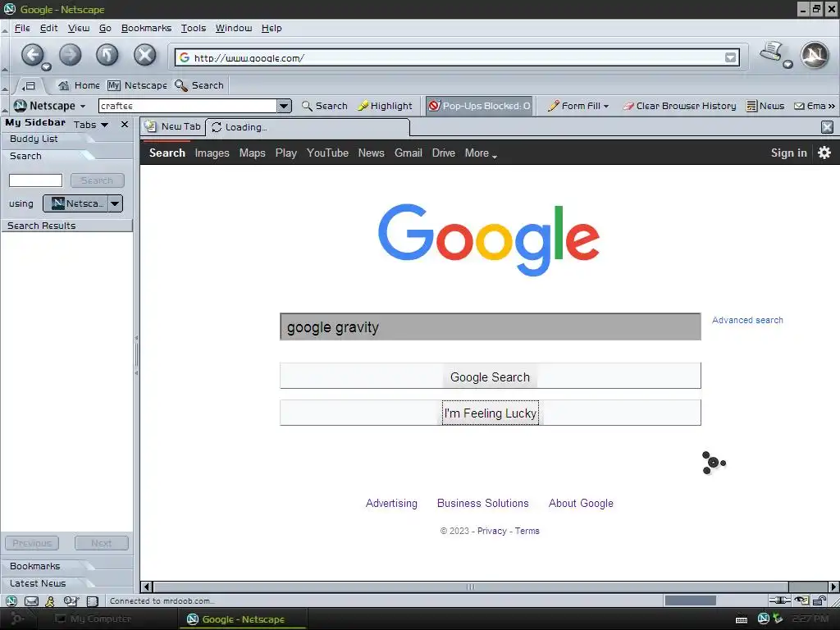The image size is (840, 630).
Task: Open the Form Fill dropdown
Action: click(577, 106)
